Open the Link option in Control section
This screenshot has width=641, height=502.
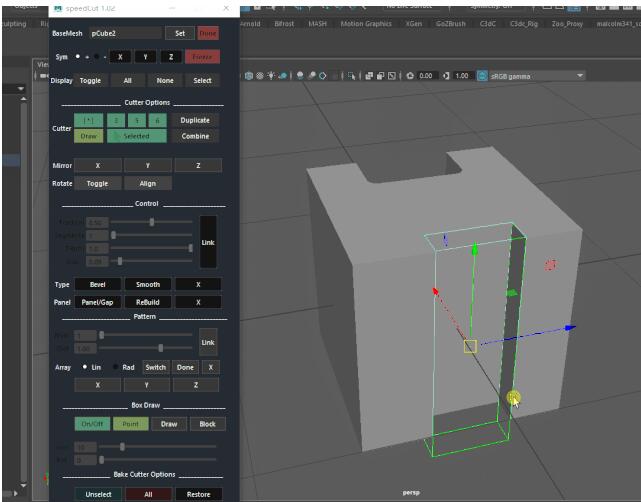208,242
